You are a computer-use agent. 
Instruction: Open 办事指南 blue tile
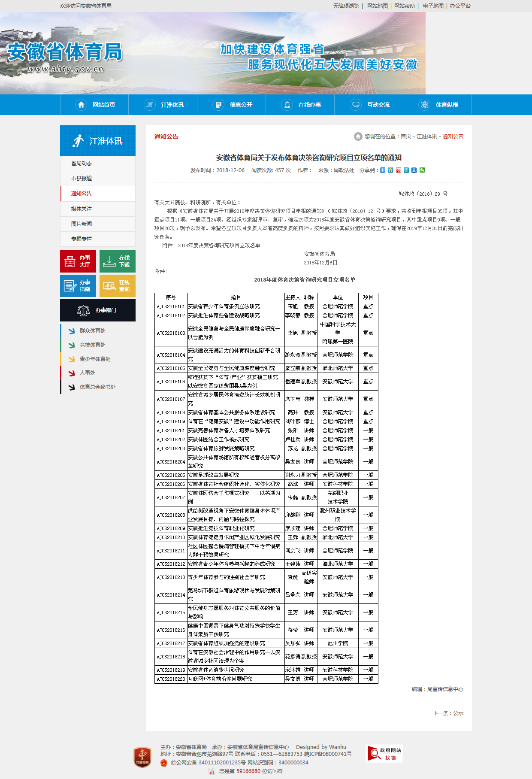point(78,286)
